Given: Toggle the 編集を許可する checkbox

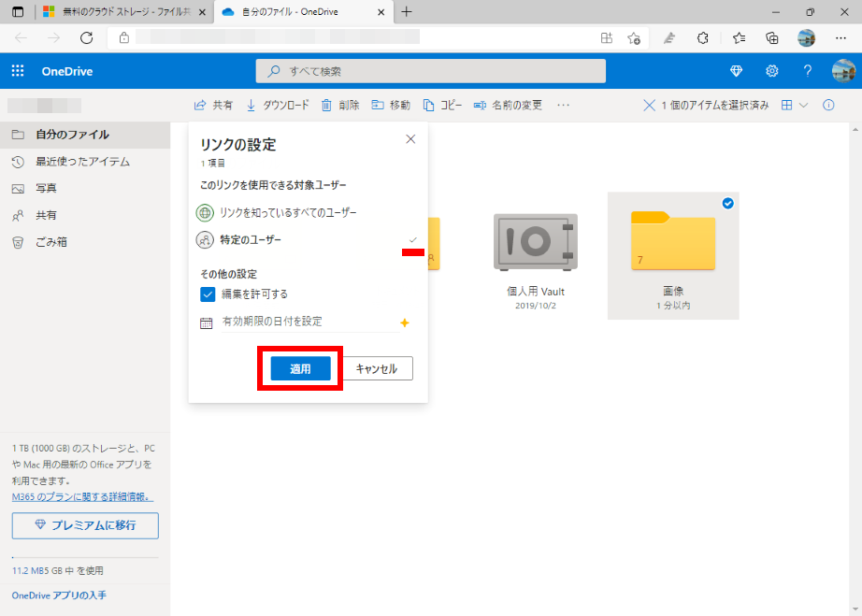Looking at the screenshot, I should click(x=208, y=294).
